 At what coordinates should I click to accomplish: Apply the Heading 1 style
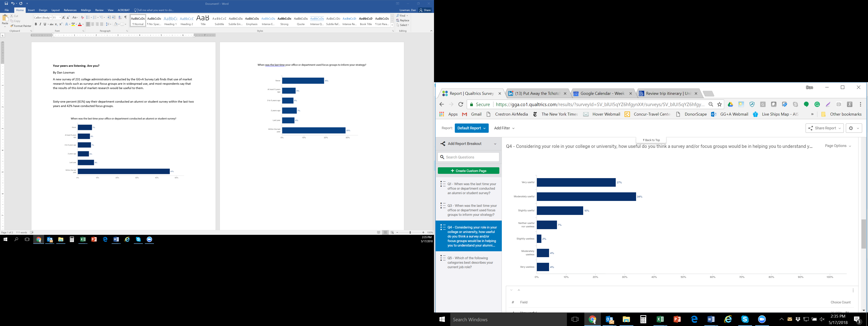170,21
